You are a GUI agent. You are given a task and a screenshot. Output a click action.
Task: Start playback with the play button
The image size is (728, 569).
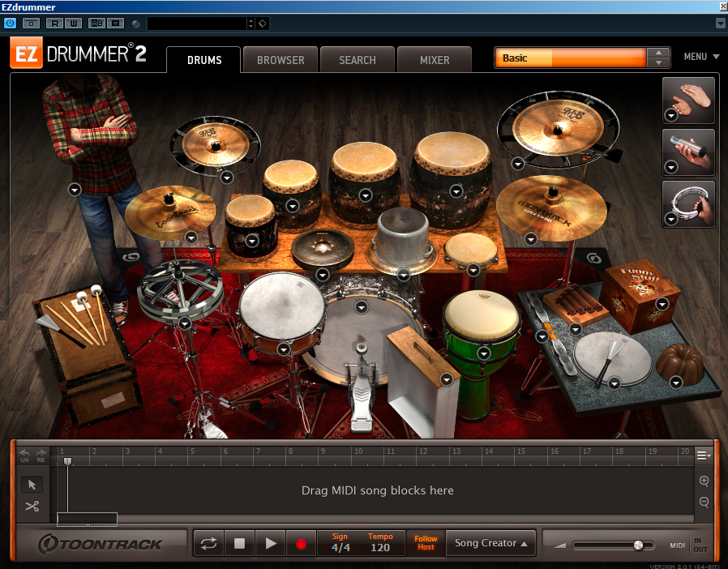click(270, 543)
